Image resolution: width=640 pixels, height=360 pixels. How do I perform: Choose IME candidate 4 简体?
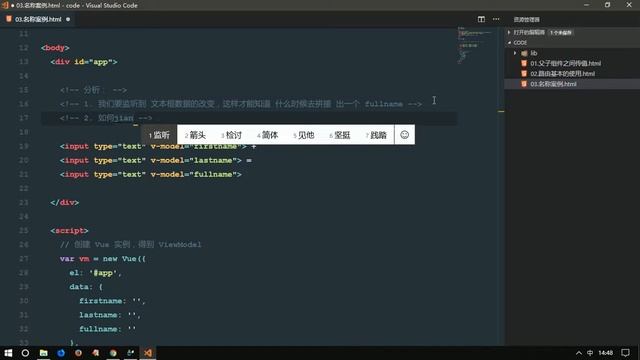268,135
